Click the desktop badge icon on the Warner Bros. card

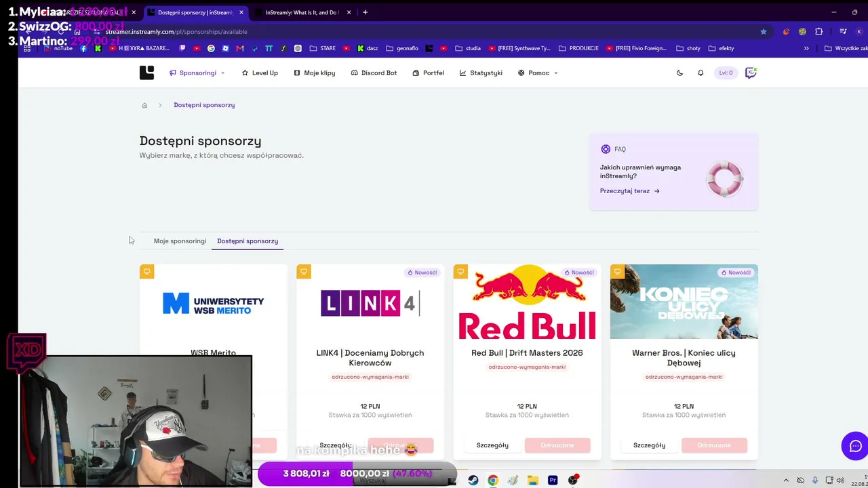(618, 272)
